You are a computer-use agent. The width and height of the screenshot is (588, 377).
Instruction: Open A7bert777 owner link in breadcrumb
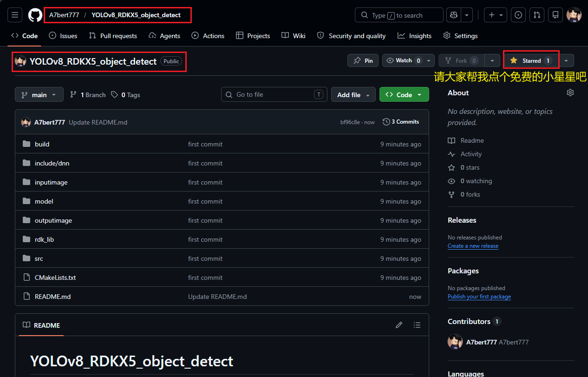[x=64, y=15]
